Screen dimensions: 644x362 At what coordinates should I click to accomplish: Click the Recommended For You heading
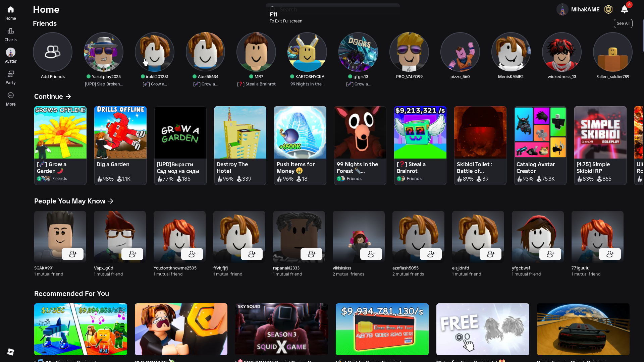(x=71, y=294)
